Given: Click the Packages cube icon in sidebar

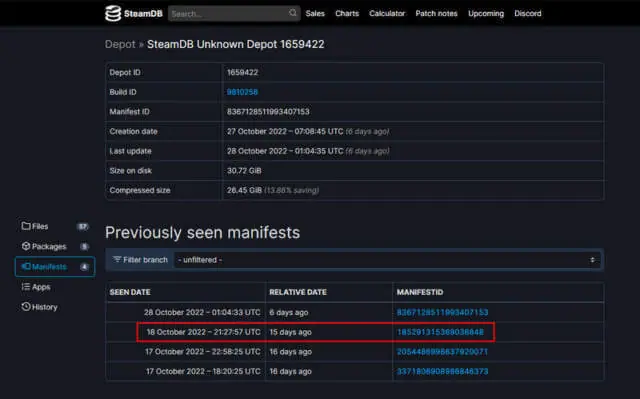Looking at the screenshot, I should [x=26, y=246].
